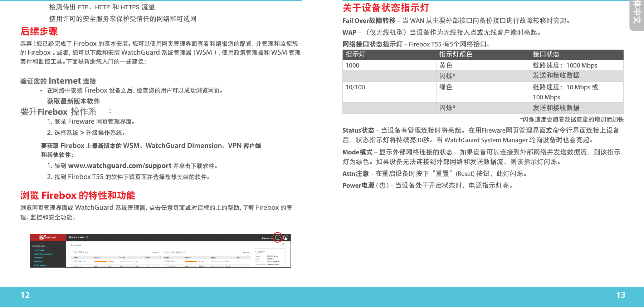Click the 链路速度: 10 Mbps 或 100 Mbps cell
Screen dimensions: 644x307
click(x=577, y=92)
